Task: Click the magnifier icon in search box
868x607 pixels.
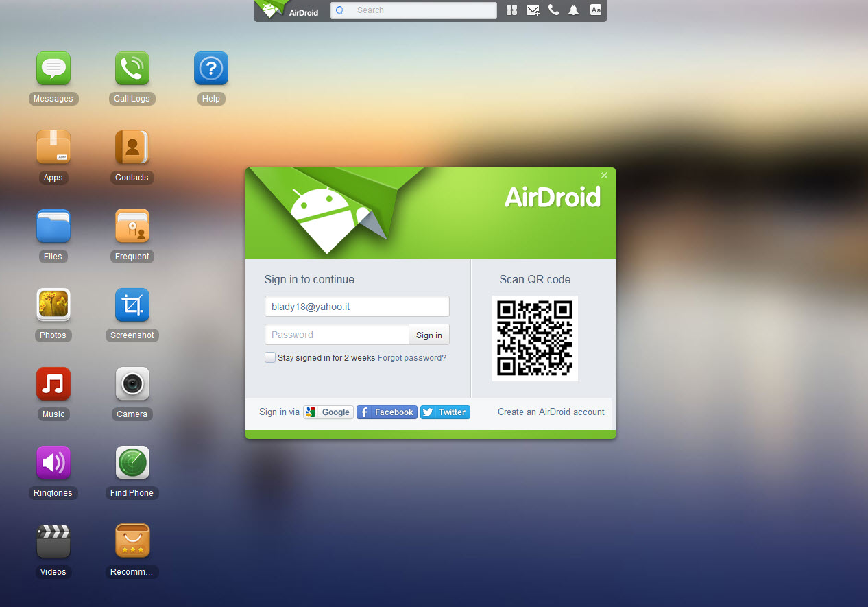Action: click(339, 10)
